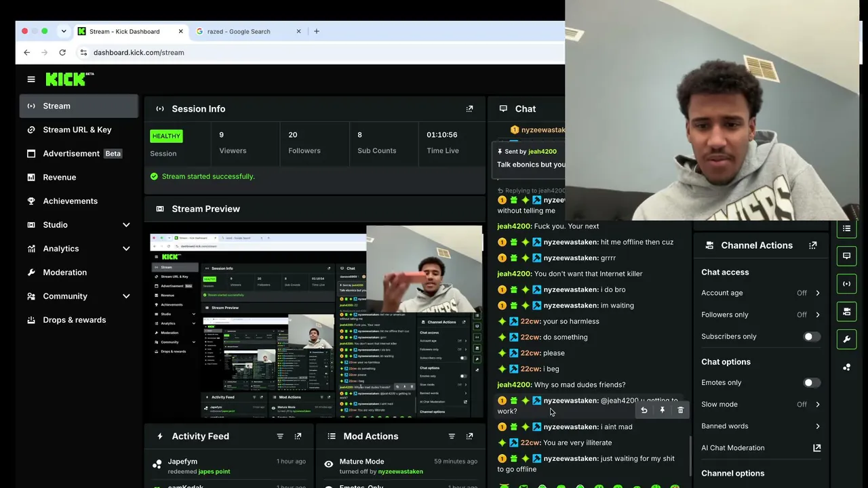Click "Why so mad dudes friends?" message

tap(580, 385)
